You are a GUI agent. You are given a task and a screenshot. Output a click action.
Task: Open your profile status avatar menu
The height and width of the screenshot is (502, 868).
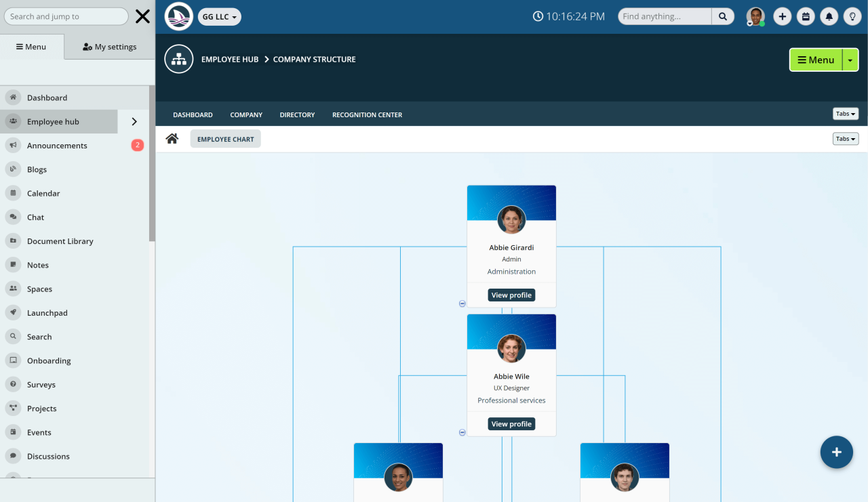click(755, 16)
